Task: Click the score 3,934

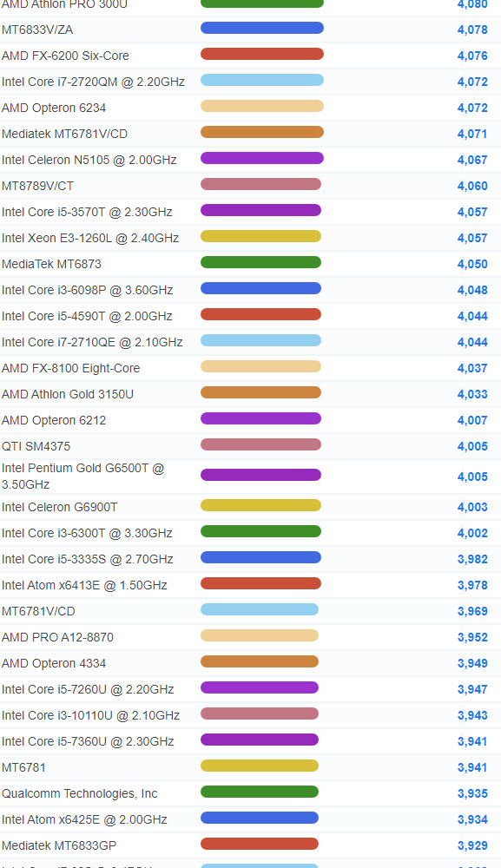Action: [472, 819]
